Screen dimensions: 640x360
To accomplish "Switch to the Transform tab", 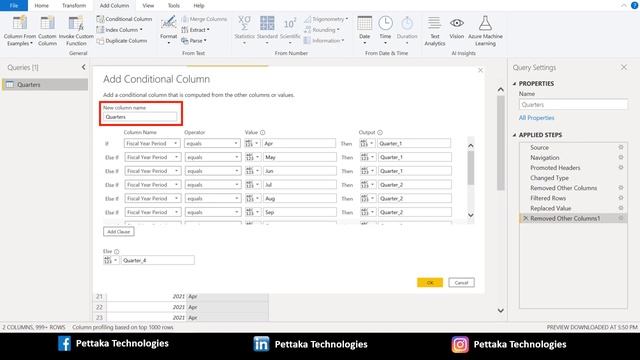I will tap(74, 6).
